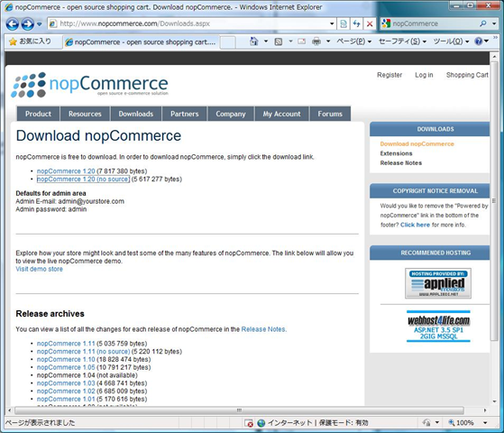Download nopCommerce 1.20 full package link
The width and height of the screenshot is (504, 433).
(x=66, y=171)
